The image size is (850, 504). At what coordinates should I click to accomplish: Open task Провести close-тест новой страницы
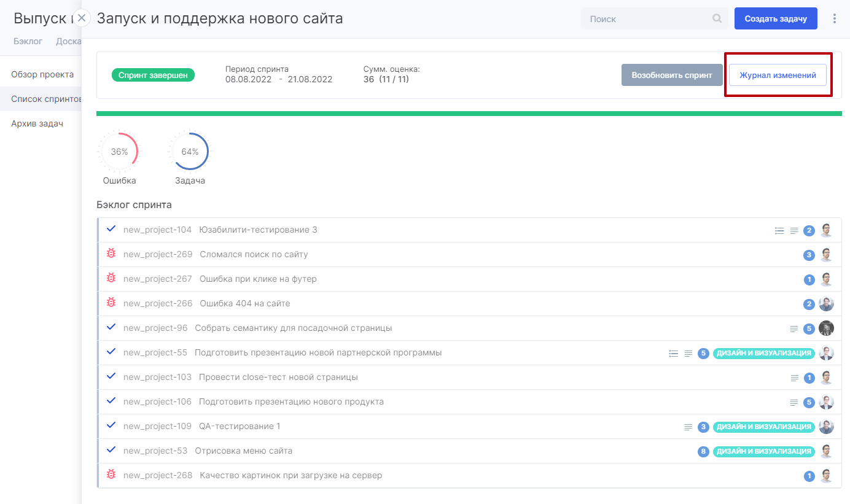[x=278, y=377]
